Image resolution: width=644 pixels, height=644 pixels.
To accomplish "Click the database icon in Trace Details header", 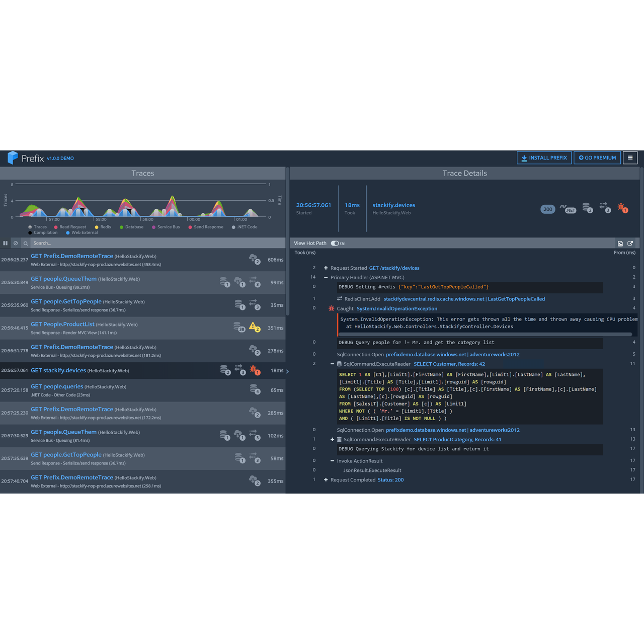I will pos(587,208).
